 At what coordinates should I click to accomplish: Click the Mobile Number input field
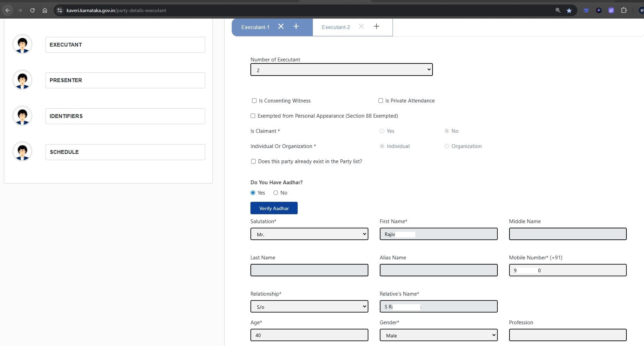[567, 270]
